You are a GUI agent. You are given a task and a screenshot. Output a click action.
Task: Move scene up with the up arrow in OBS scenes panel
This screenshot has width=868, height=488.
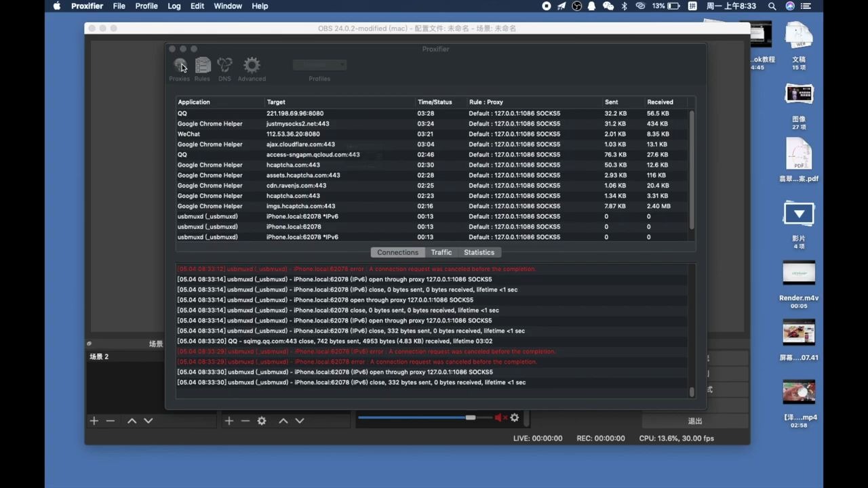132,421
